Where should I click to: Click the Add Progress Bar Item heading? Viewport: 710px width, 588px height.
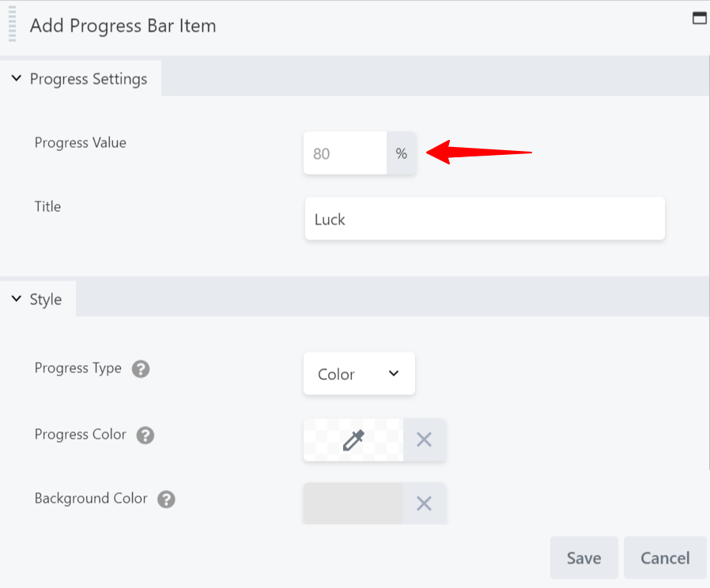tap(123, 25)
